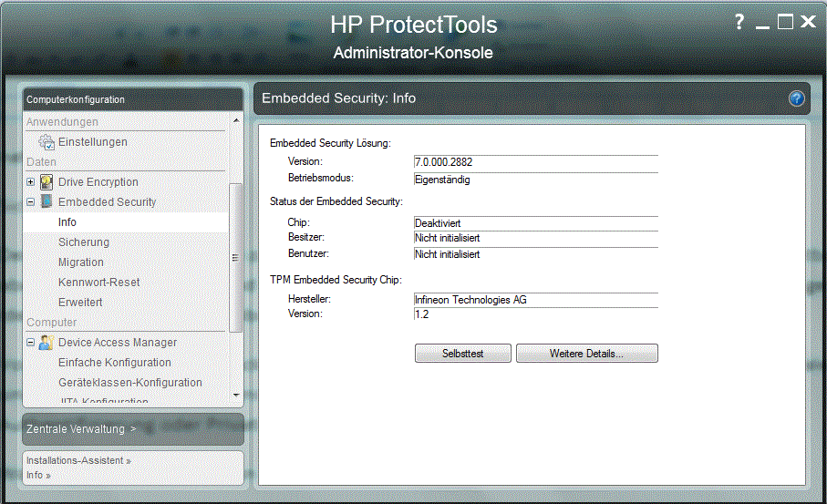Viewport: 827px width, 504px height.
Task: Click the 'Status der Embedded Security:' heading
Action: pyautogui.click(x=336, y=201)
